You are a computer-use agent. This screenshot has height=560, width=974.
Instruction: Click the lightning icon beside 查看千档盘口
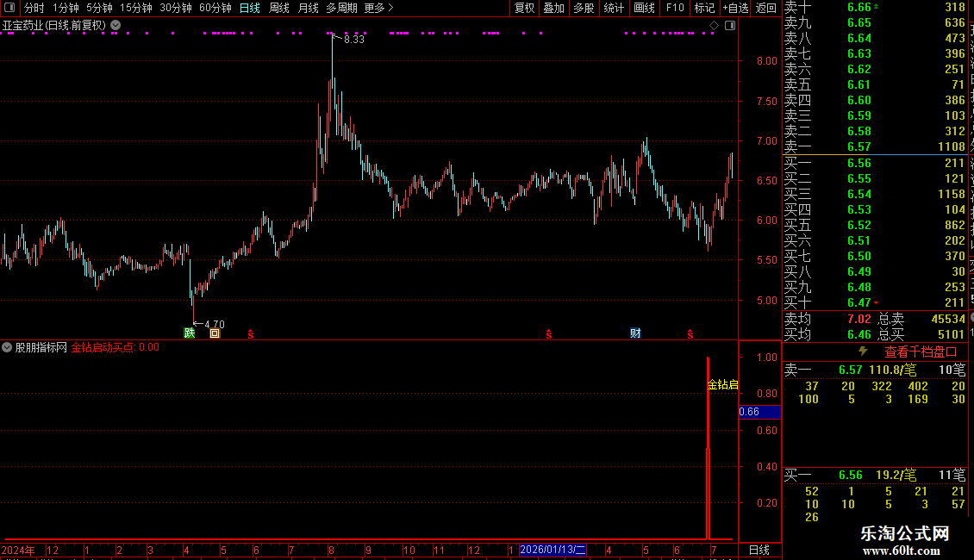coord(863,352)
